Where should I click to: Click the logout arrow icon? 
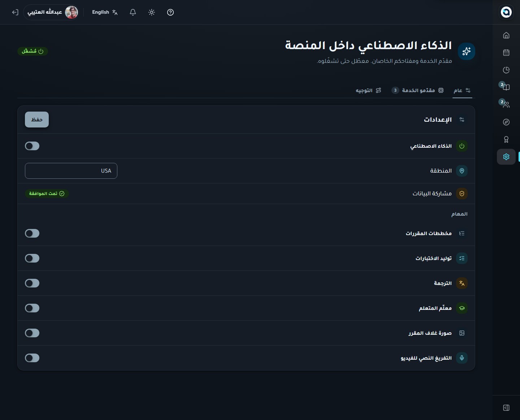coord(15,12)
